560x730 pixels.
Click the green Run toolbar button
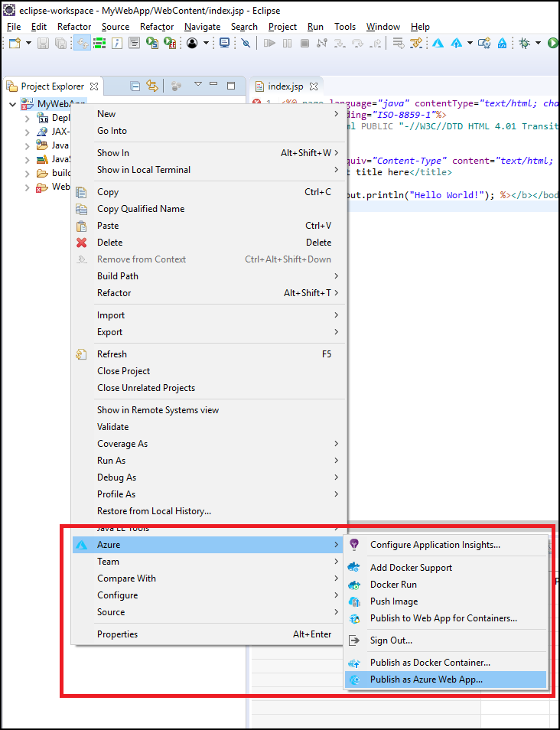pos(553,44)
